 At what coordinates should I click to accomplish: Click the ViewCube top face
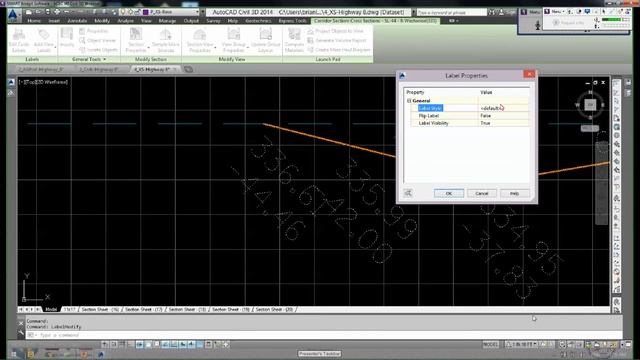[x=590, y=105]
